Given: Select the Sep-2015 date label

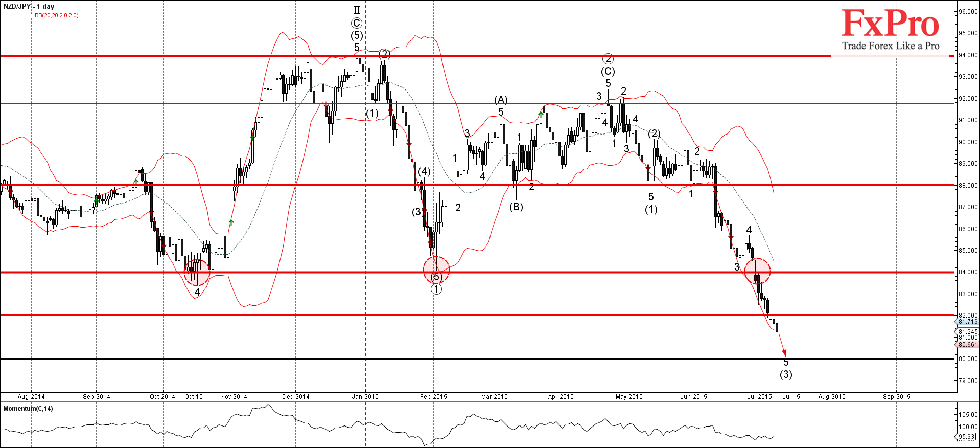Looking at the screenshot, I should pos(897,397).
